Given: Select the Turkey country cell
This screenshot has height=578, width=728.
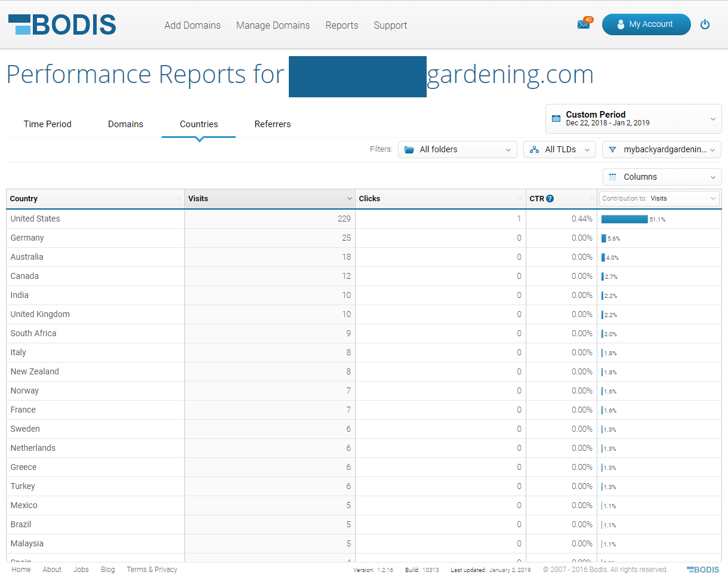Looking at the screenshot, I should [95, 487].
